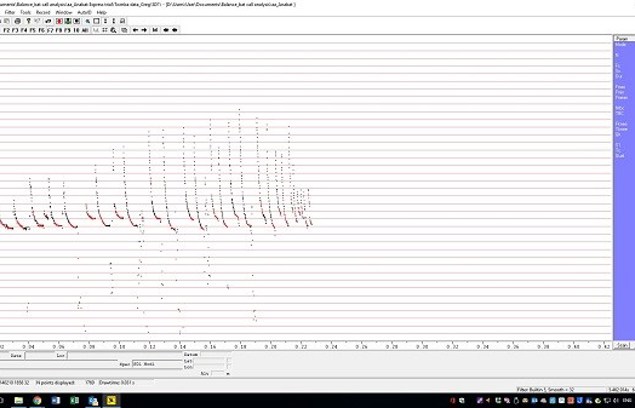Select the F5 time scale button
The height and width of the screenshot is (408, 635).
tap(32, 30)
